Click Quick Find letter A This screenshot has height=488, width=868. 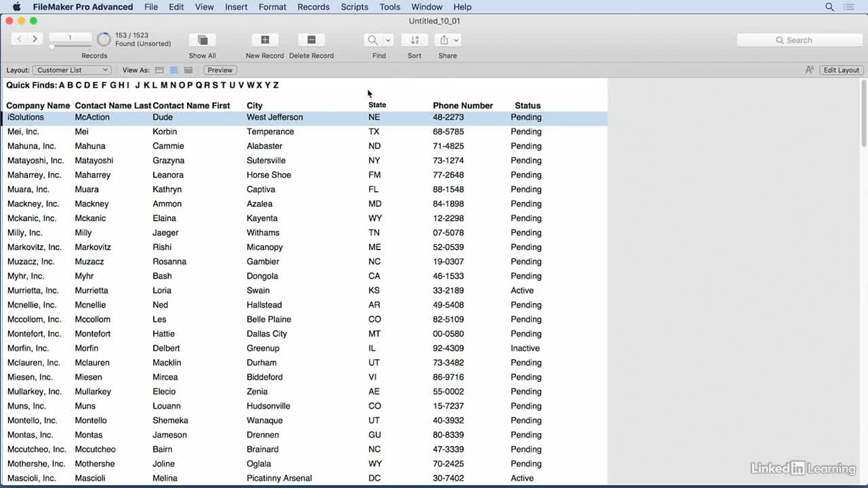(62, 85)
